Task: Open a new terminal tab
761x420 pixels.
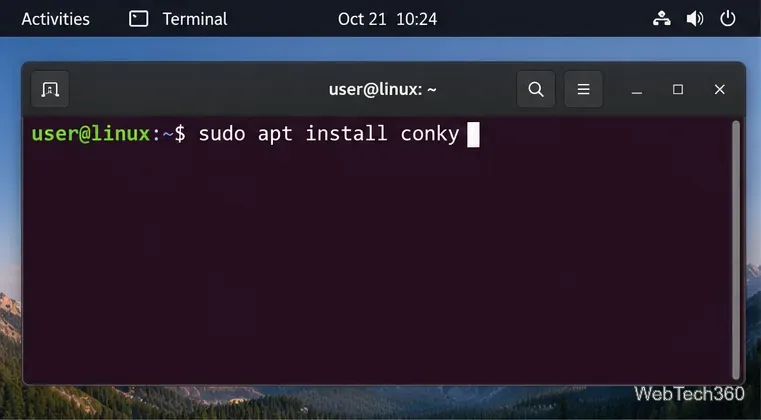Action: tap(50, 89)
